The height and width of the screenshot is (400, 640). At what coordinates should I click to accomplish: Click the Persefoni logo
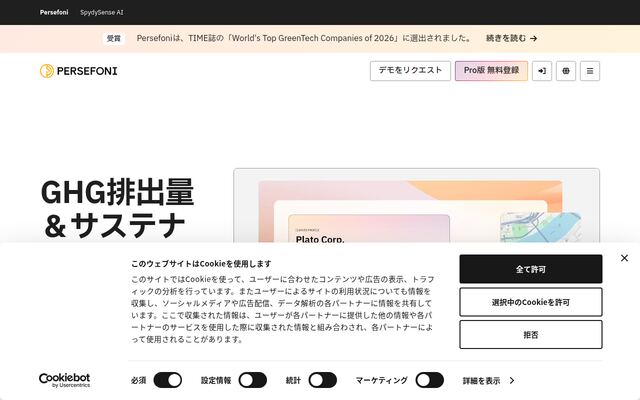point(78,71)
